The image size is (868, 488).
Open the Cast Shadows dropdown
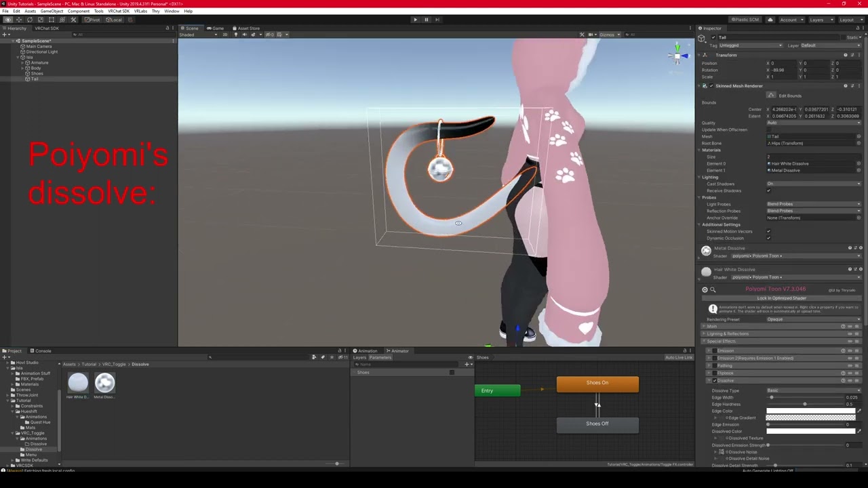tap(814, 184)
